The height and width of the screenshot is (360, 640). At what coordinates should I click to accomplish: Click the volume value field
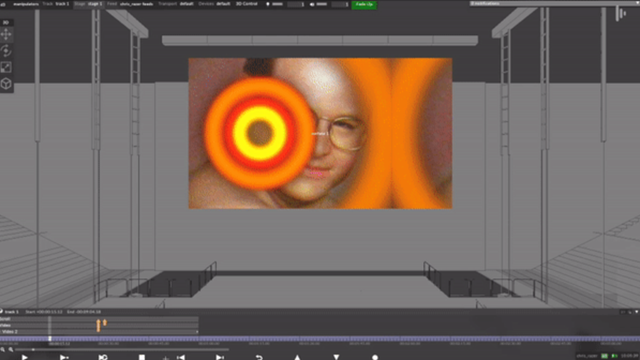tap(340, 4)
